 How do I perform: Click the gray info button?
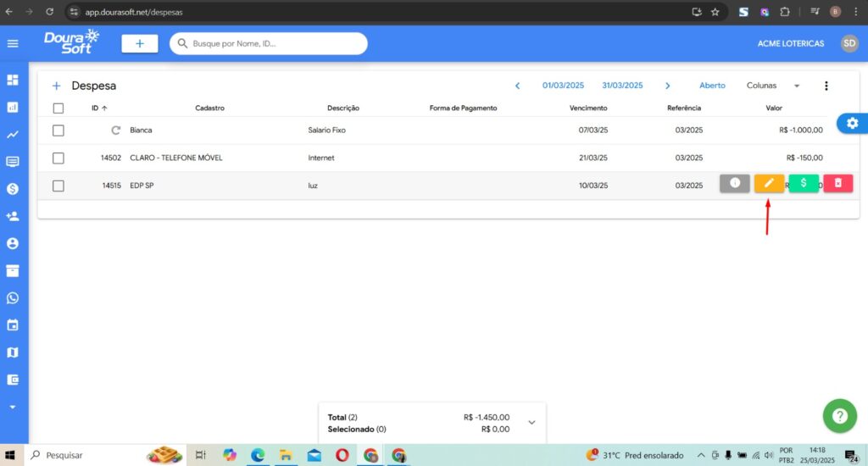(x=735, y=183)
